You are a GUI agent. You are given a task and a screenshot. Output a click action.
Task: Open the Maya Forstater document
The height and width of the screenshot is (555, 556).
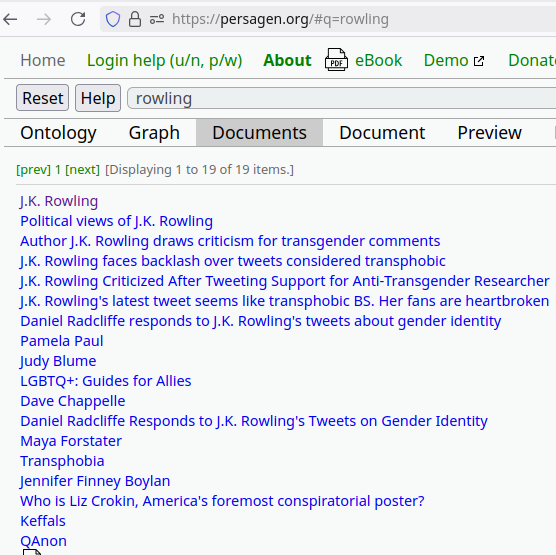pos(71,441)
